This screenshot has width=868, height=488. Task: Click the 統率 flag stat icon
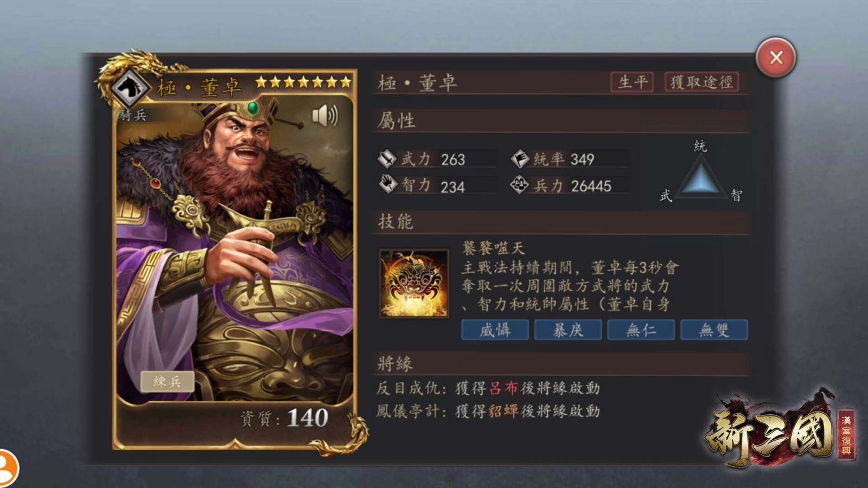coord(520,159)
